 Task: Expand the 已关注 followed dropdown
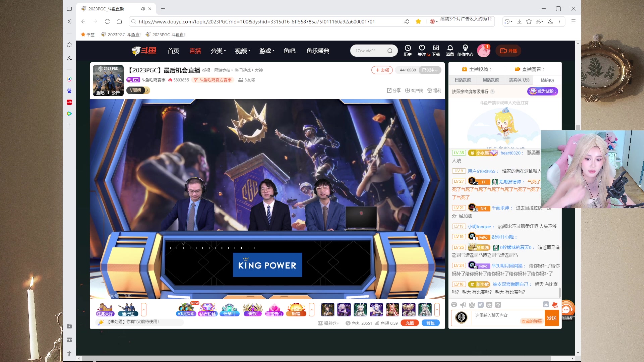[430, 70]
